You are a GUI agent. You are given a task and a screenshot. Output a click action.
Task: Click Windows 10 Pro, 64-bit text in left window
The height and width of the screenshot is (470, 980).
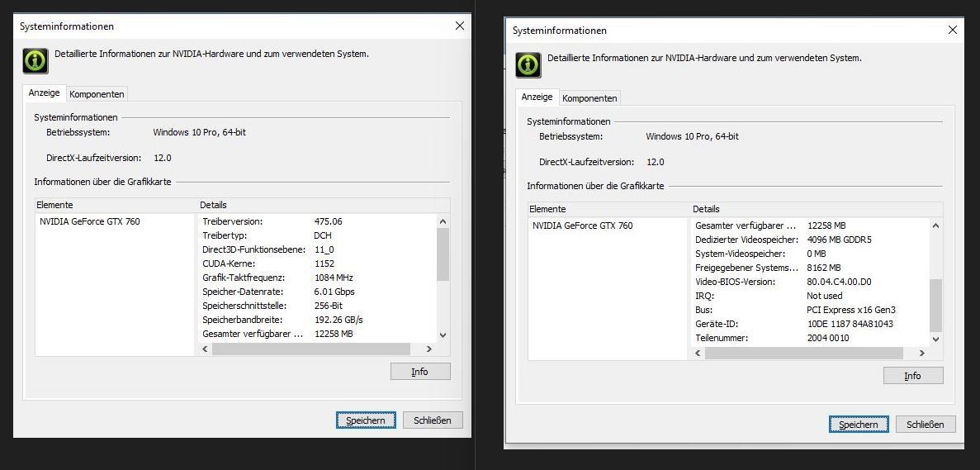(199, 132)
